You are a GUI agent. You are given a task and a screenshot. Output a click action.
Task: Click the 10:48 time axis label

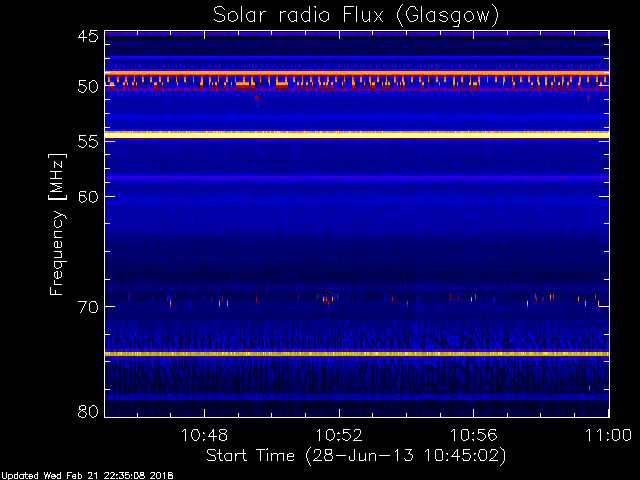point(204,435)
